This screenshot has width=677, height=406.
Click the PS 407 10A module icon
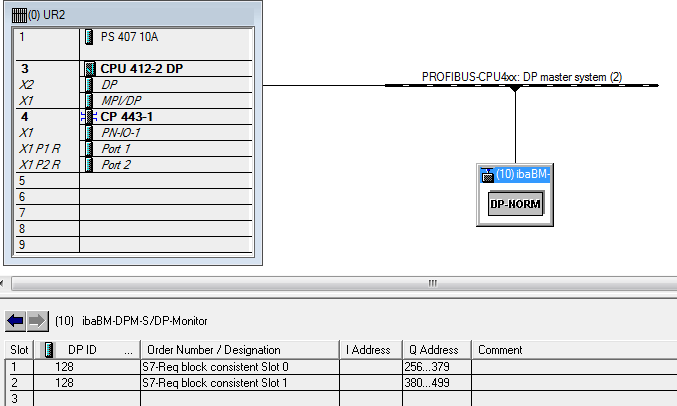point(89,37)
